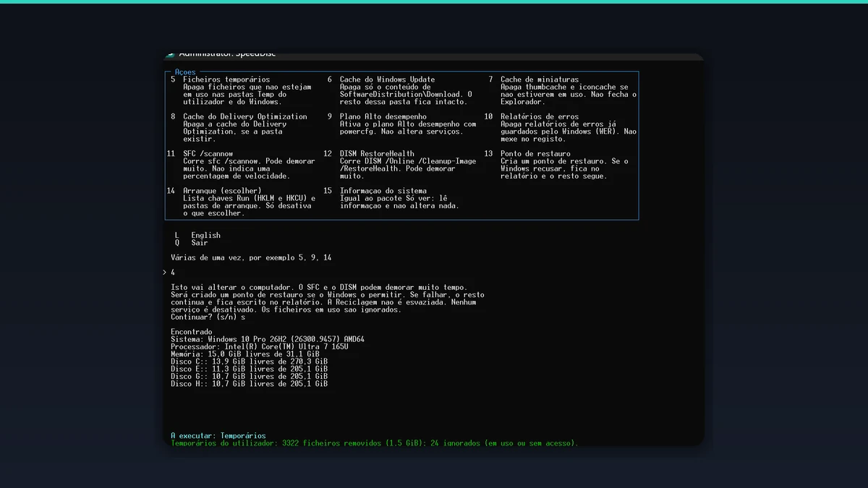Click the green 'Temporários do utilizador' result line
868x488 pixels.
click(375, 443)
